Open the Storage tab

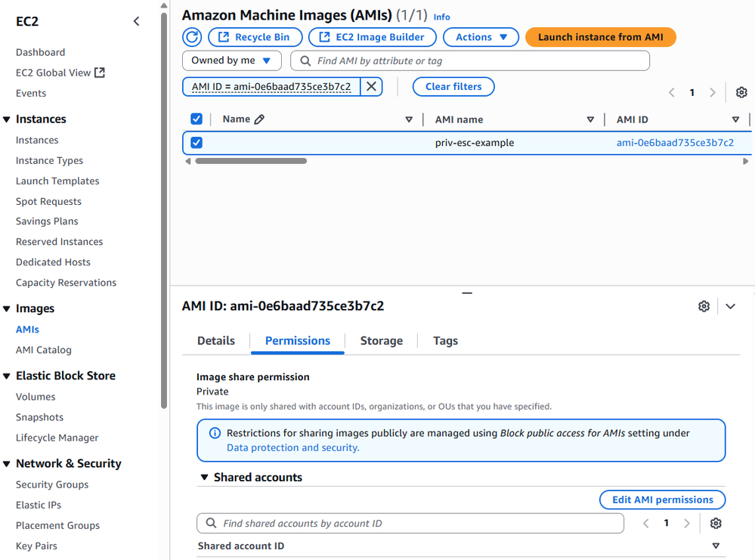(x=382, y=341)
